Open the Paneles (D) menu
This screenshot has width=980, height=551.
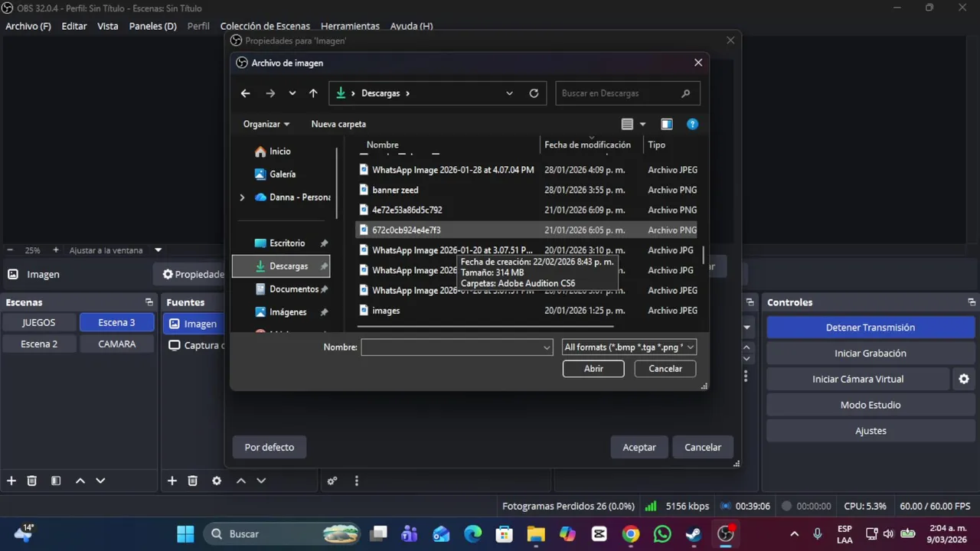[x=153, y=26]
